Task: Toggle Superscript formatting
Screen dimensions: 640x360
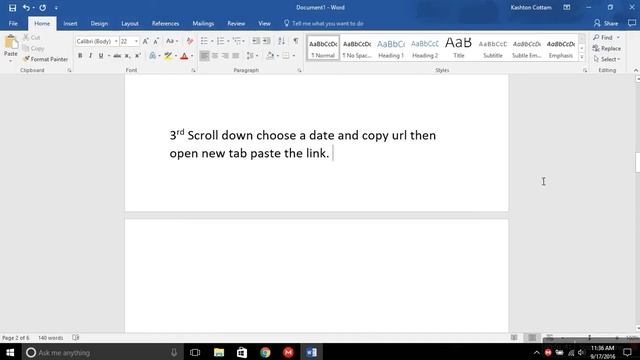Action: [138, 56]
